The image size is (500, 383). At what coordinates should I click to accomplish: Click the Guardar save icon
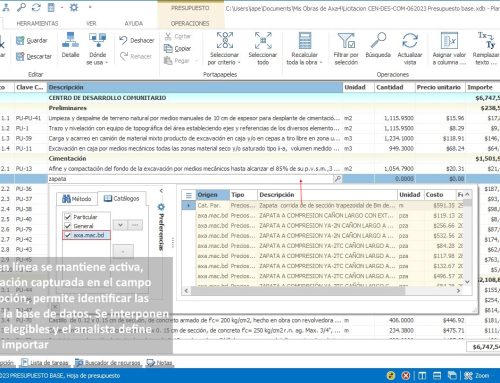[x=20, y=41]
